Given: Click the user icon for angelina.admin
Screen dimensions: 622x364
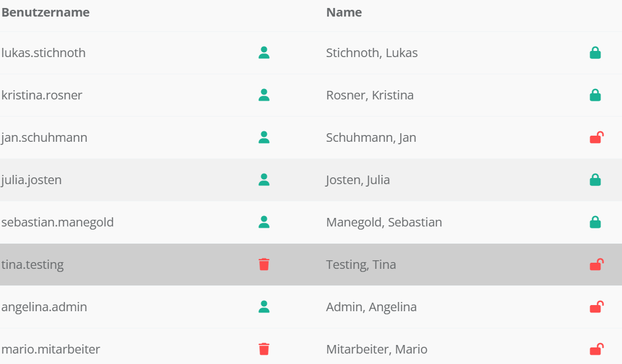Looking at the screenshot, I should click(264, 307).
